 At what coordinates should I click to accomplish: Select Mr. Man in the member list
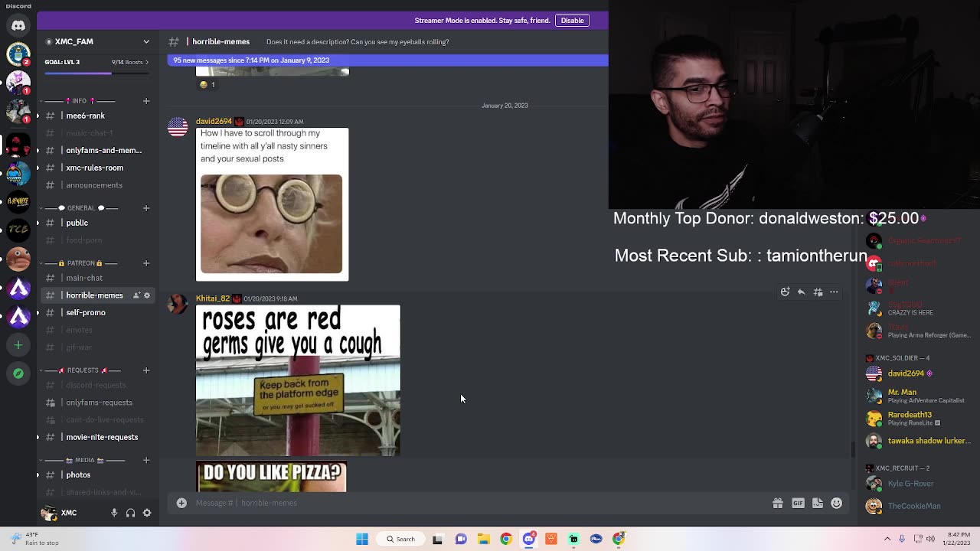(916, 396)
